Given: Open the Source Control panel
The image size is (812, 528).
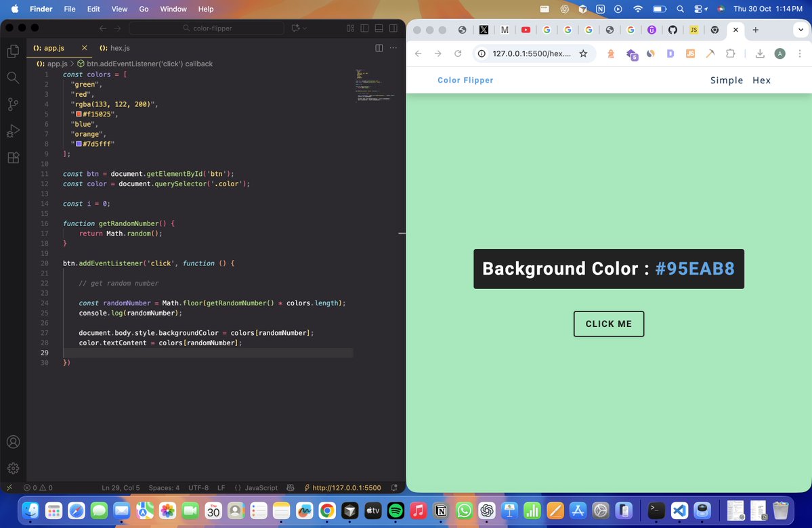Looking at the screenshot, I should click(x=12, y=104).
